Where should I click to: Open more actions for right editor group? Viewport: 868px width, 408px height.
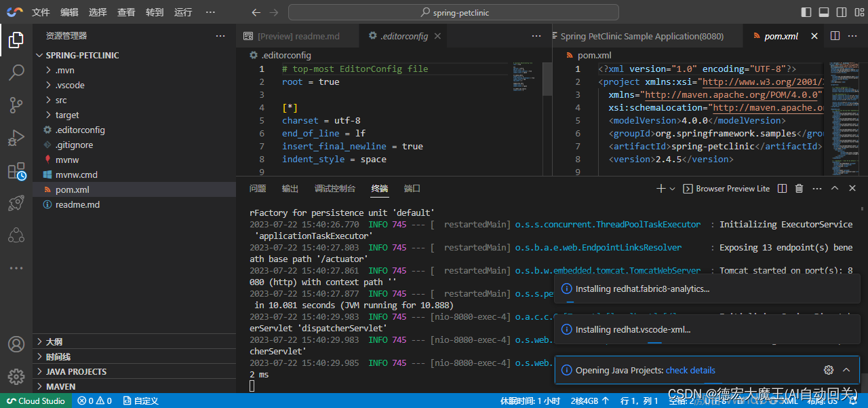point(854,36)
